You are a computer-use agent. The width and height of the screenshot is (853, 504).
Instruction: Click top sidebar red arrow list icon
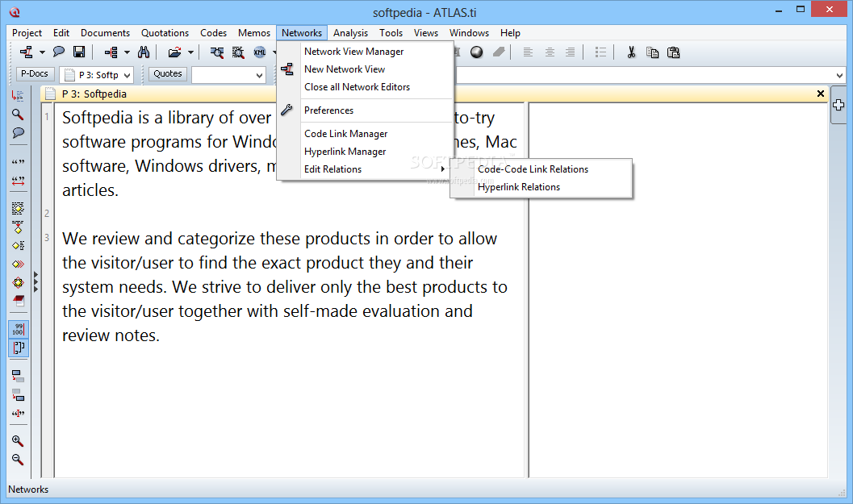tap(18, 96)
